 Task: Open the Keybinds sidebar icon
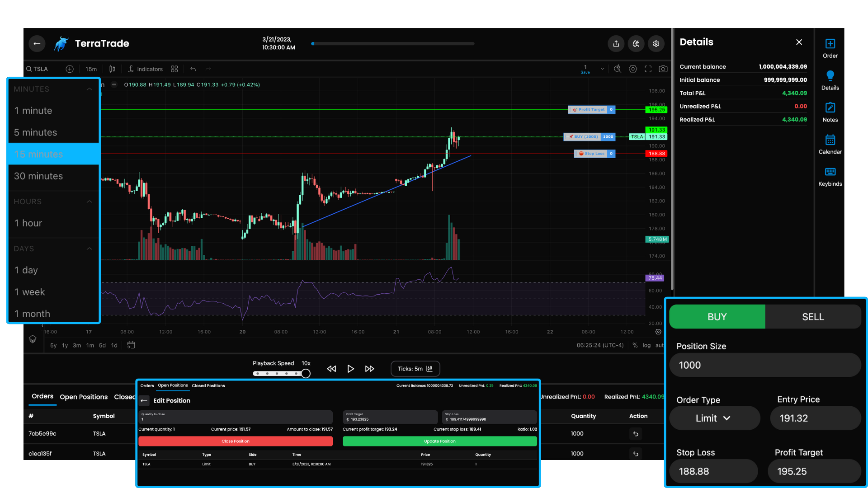(830, 172)
